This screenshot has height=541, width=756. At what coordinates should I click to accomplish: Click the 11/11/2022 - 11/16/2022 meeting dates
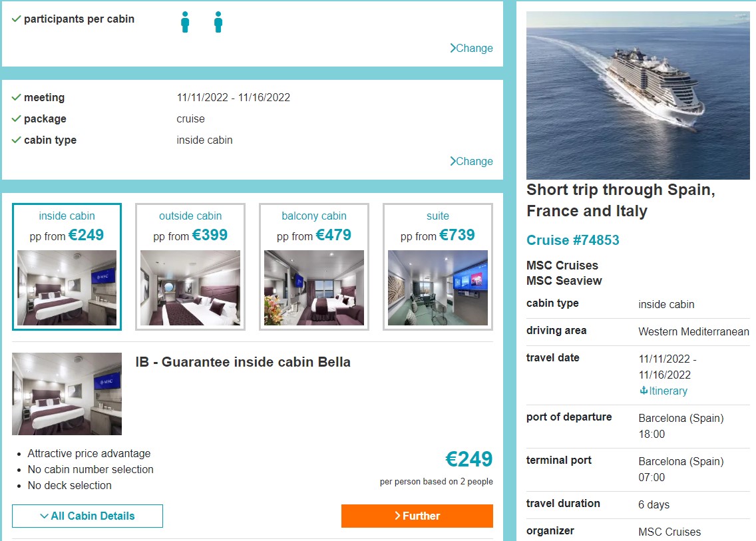[x=234, y=97]
